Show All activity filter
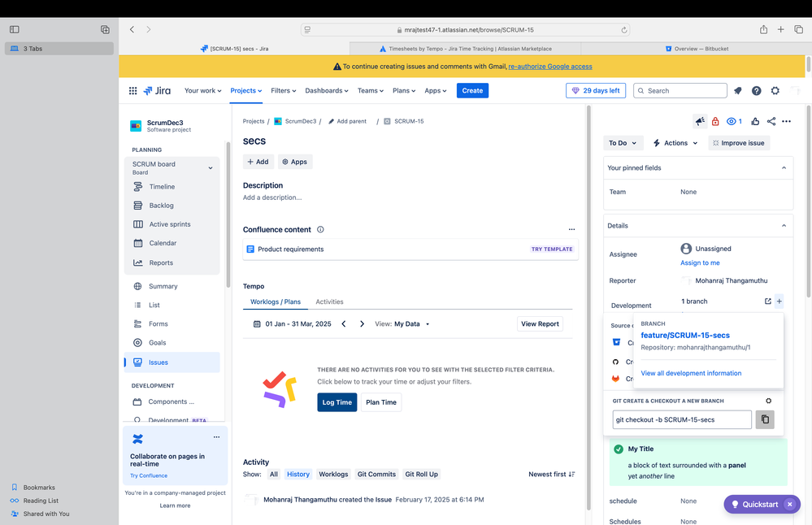The image size is (812, 525). (273, 475)
